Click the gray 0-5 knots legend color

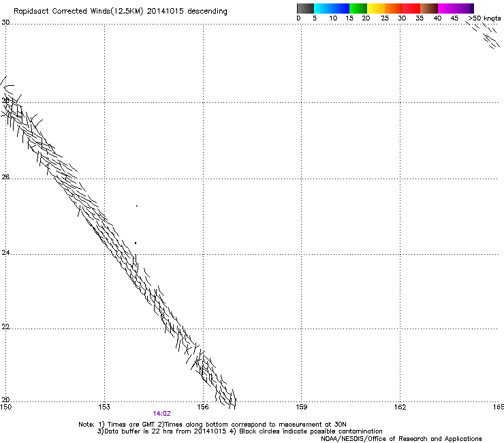(x=305, y=8)
